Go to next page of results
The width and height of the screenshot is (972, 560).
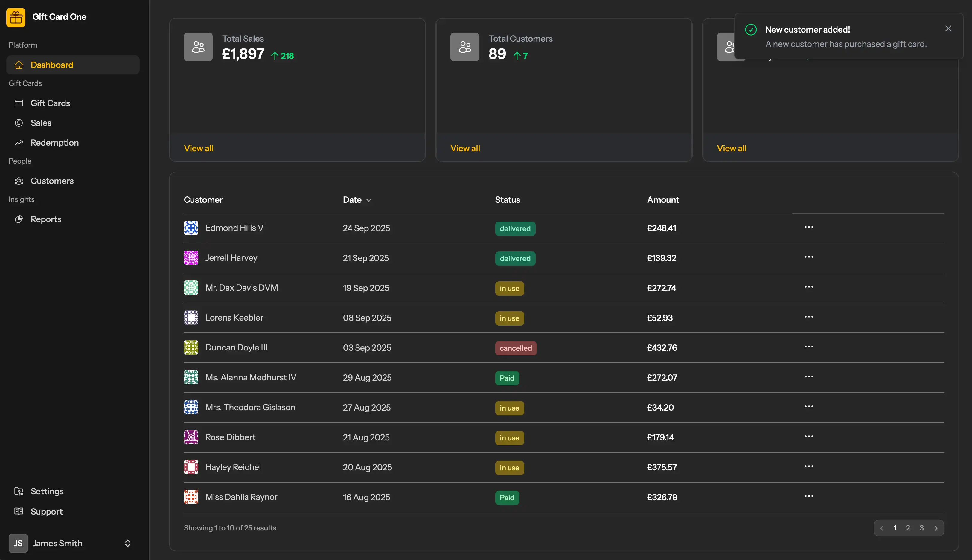tap(936, 528)
